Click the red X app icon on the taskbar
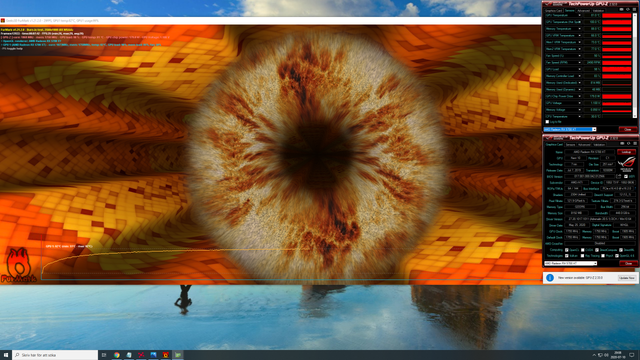The width and height of the screenshot is (640, 360). click(x=141, y=355)
